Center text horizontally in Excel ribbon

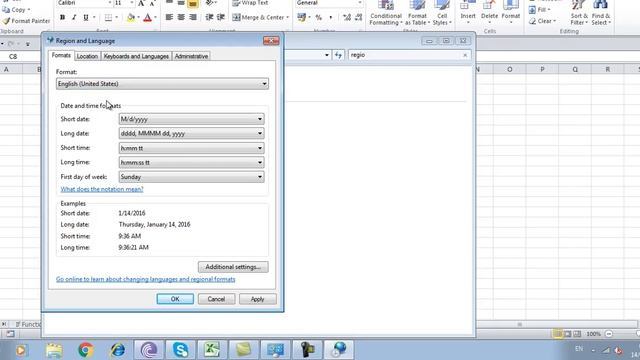pos(181,17)
